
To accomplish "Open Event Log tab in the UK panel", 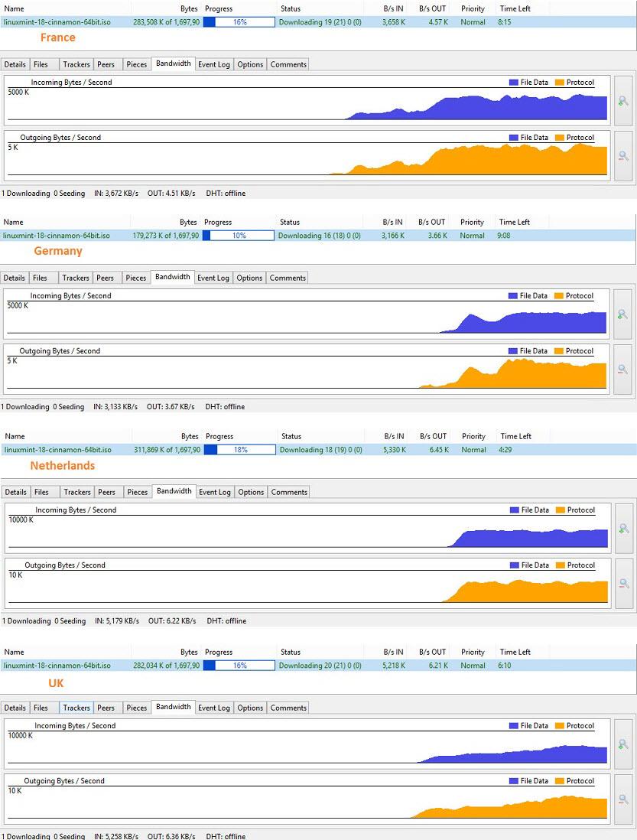I will (214, 708).
